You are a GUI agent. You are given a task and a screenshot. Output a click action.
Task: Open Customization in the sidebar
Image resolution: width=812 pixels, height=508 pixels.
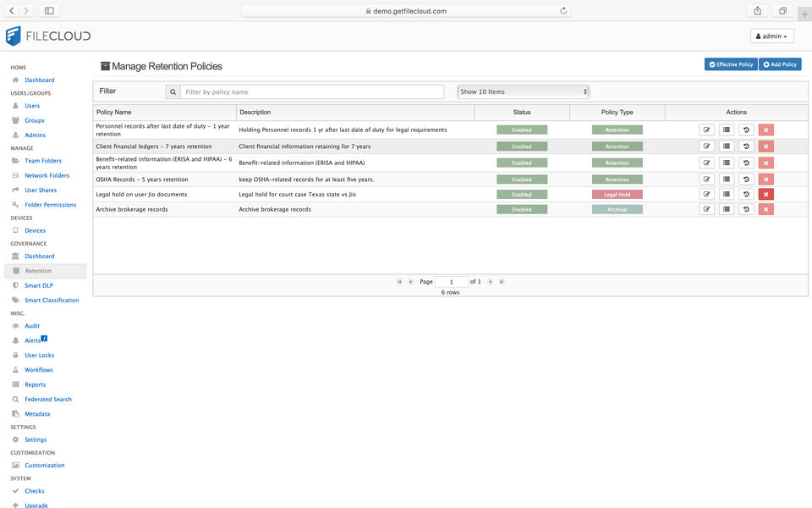coord(45,466)
